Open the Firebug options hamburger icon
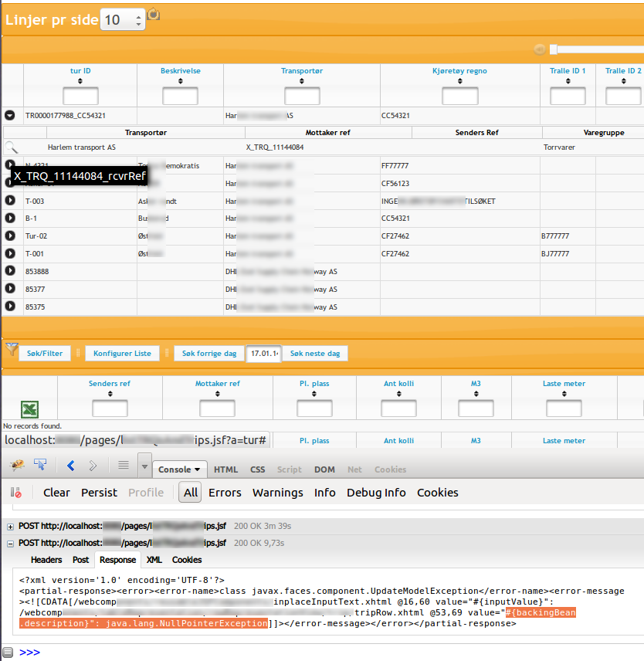644x661 pixels. (x=121, y=463)
